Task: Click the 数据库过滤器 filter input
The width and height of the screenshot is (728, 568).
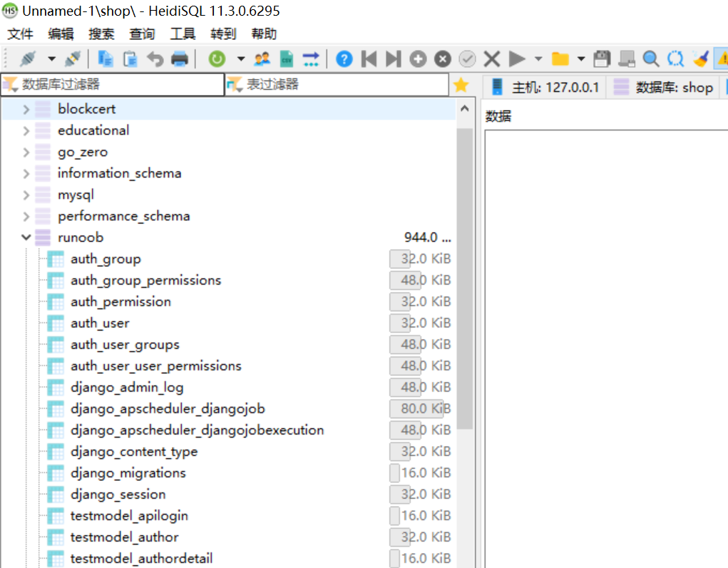Action: pyautogui.click(x=113, y=85)
